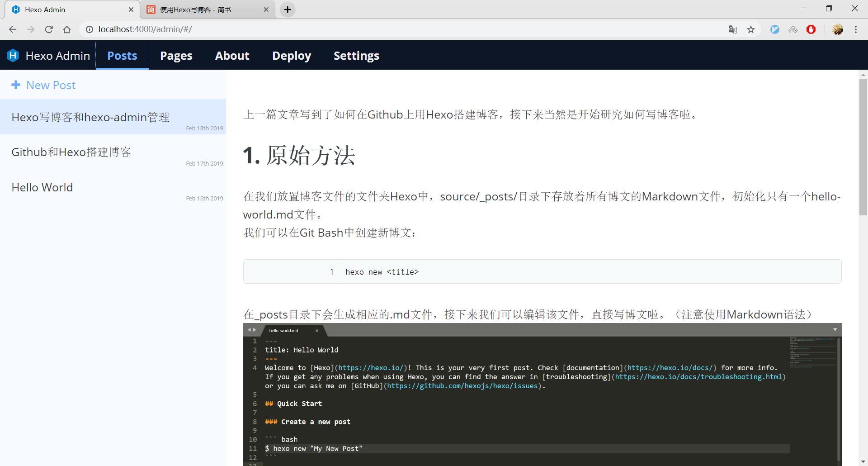Open the Chrome profile avatar
The width and height of the screenshot is (868, 466).
(838, 29)
